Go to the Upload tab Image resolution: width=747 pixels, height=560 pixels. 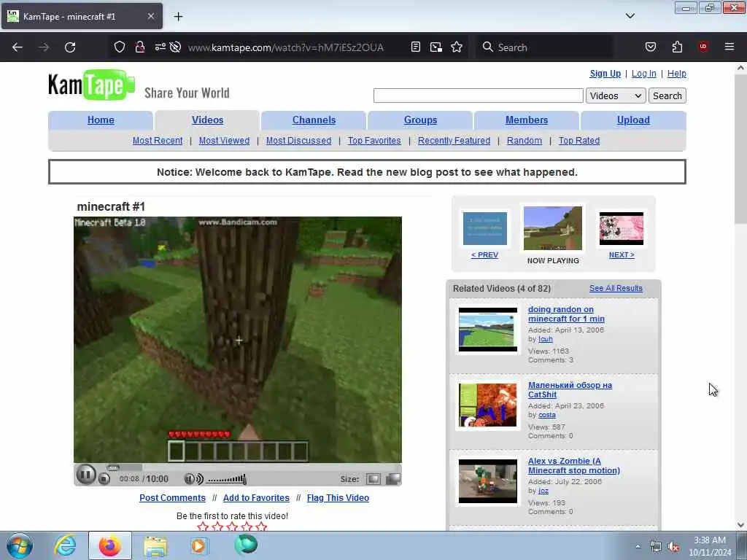(633, 120)
